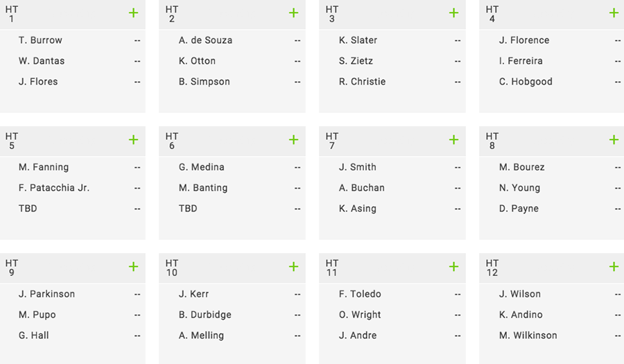Expand heat 1 with the green plus

[133, 13]
